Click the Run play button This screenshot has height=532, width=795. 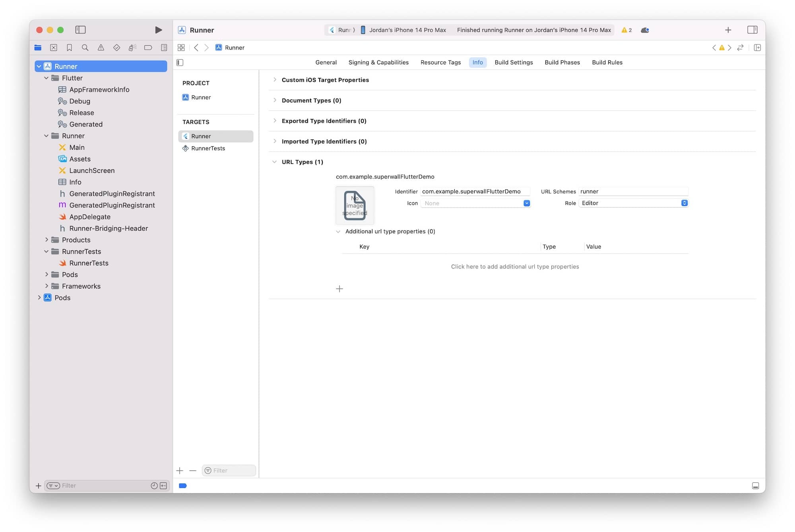point(158,30)
